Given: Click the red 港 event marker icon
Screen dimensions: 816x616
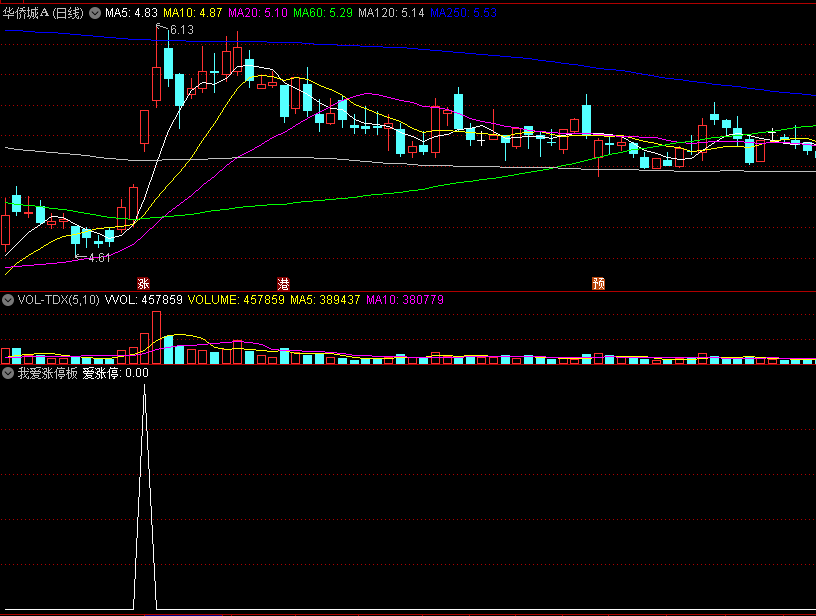Looking at the screenshot, I should coord(283,284).
